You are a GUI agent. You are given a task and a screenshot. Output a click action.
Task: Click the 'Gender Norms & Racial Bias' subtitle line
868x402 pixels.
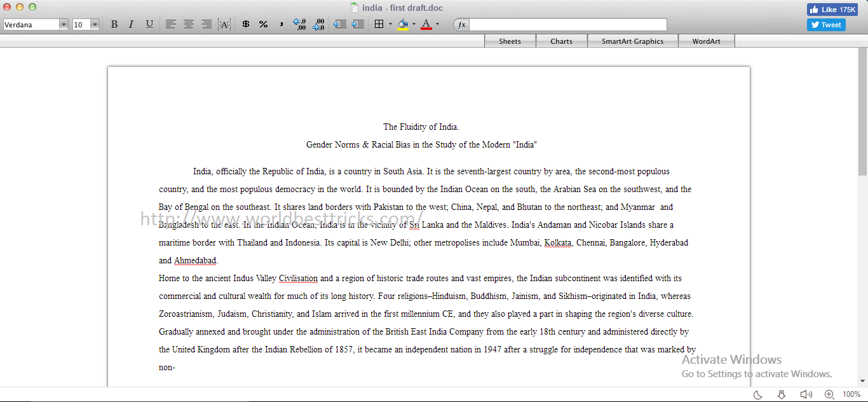point(421,145)
